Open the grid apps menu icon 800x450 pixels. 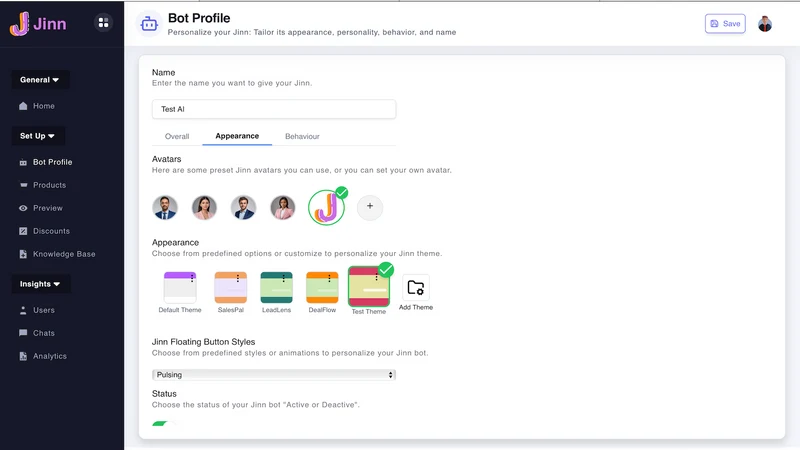click(x=104, y=22)
